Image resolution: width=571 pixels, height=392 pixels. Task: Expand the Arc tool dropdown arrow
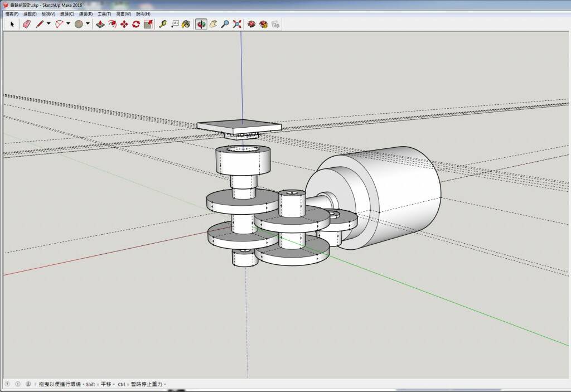click(x=68, y=24)
